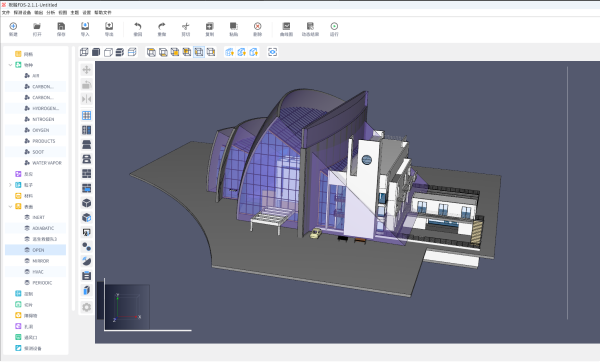Collapse the 表面 surfaces tree node
600x362 pixels.
point(10,207)
